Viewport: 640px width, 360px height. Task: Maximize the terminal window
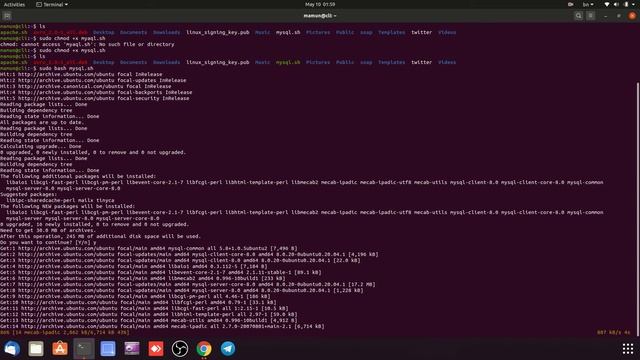tap(619, 16)
